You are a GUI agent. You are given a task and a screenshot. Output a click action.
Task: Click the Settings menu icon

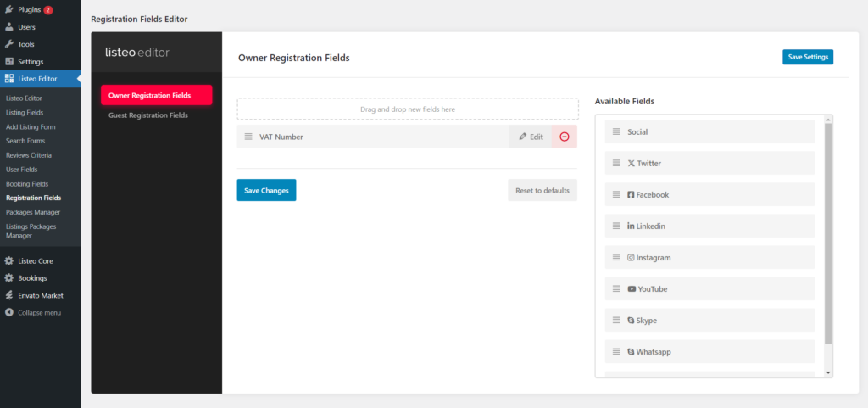click(x=9, y=61)
